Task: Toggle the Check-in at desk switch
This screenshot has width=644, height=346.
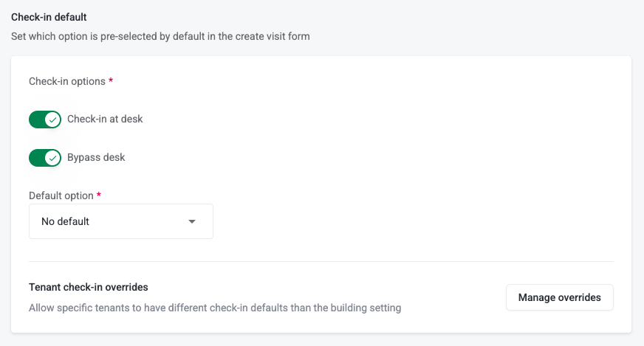Action: click(45, 120)
